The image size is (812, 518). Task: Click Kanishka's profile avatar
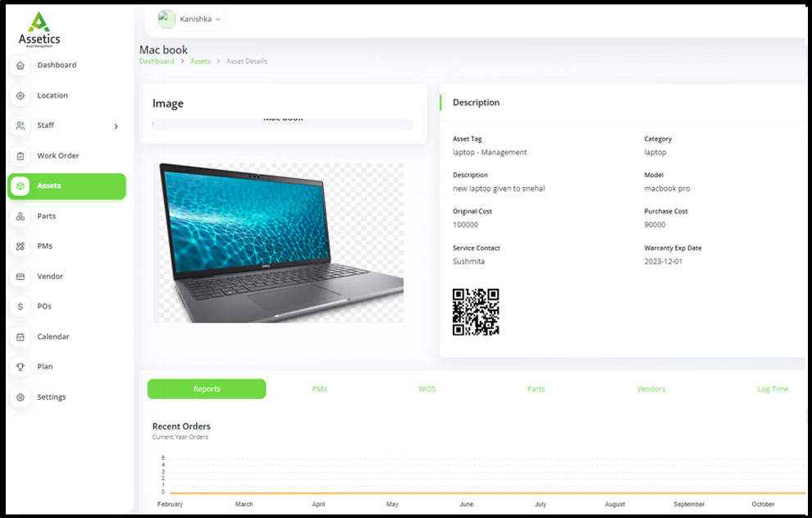167,19
